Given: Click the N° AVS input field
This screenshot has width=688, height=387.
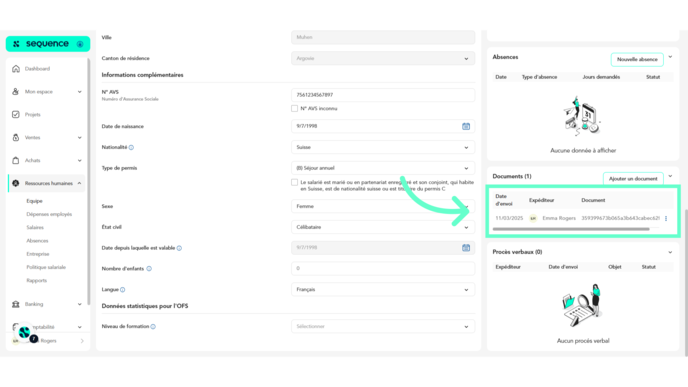Looking at the screenshot, I should pyautogui.click(x=383, y=95).
